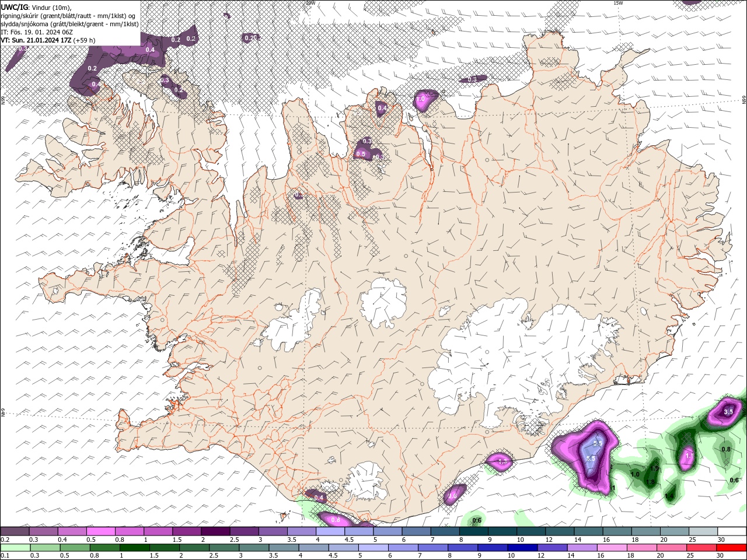Select snow legend swatch between 8 and 9
747x560 pixels.
(474, 531)
